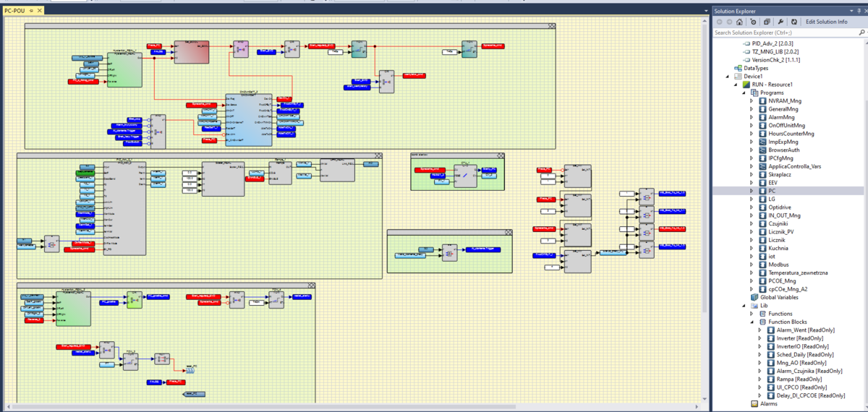Select the DataTypes node icon
868x412 pixels.
739,68
